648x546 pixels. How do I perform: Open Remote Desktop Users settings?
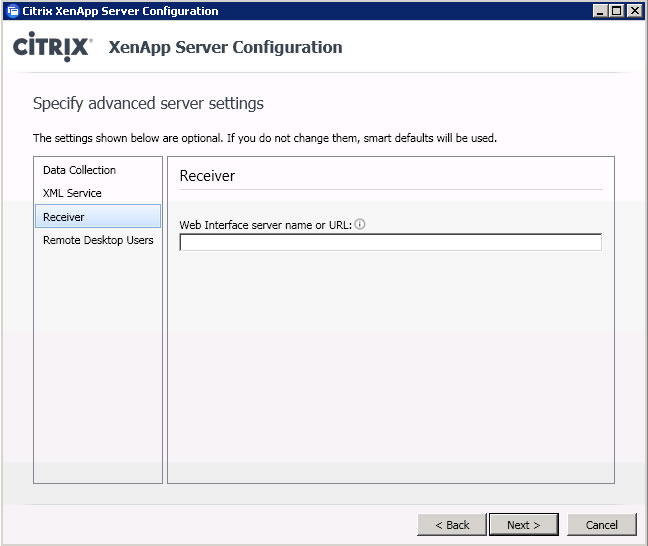click(x=98, y=240)
